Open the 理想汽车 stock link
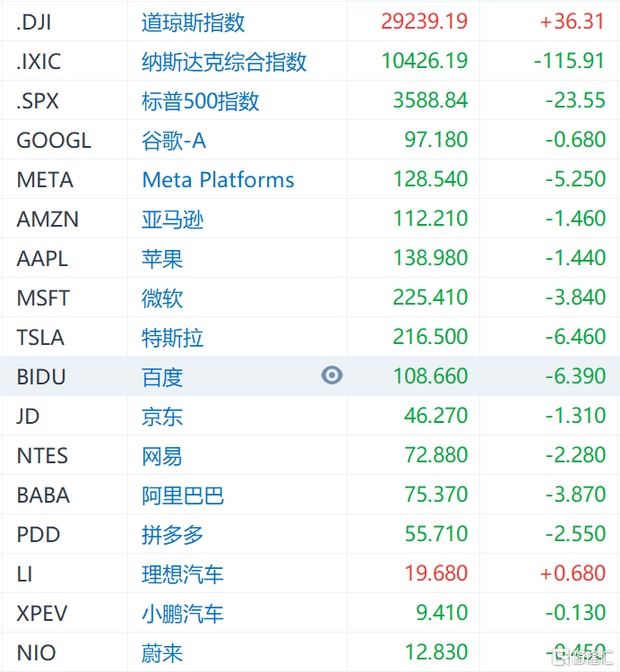 pyautogui.click(x=183, y=574)
